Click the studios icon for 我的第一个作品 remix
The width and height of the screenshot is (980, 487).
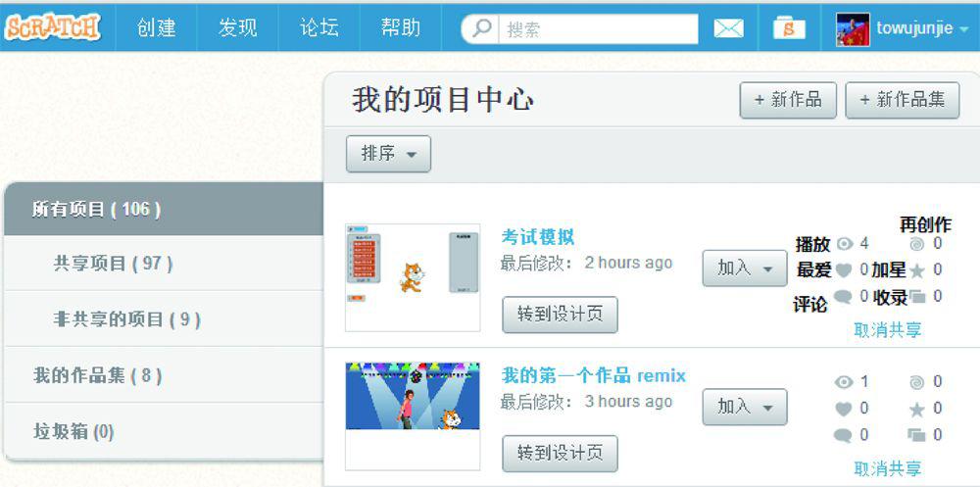tap(917, 435)
